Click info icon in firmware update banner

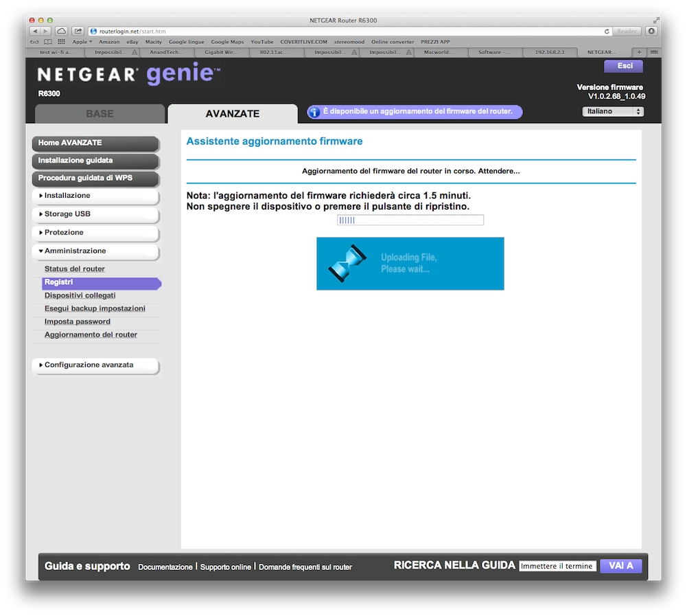(314, 112)
